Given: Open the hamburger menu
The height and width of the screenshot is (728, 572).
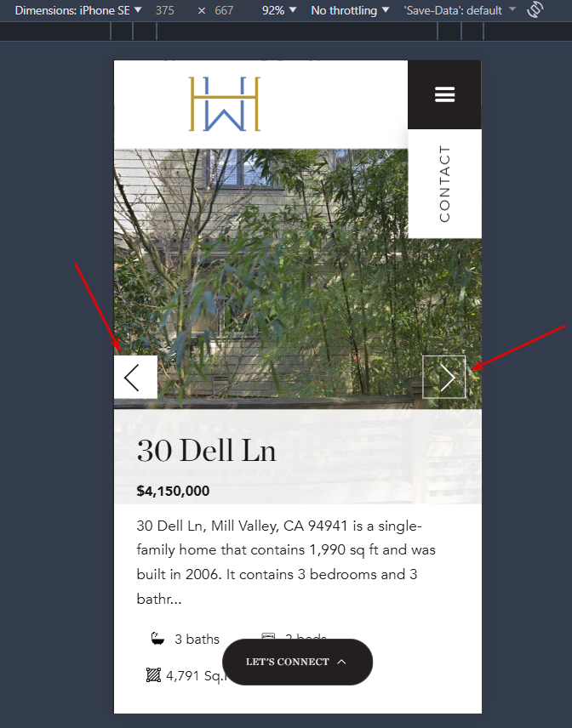Looking at the screenshot, I should (x=444, y=94).
